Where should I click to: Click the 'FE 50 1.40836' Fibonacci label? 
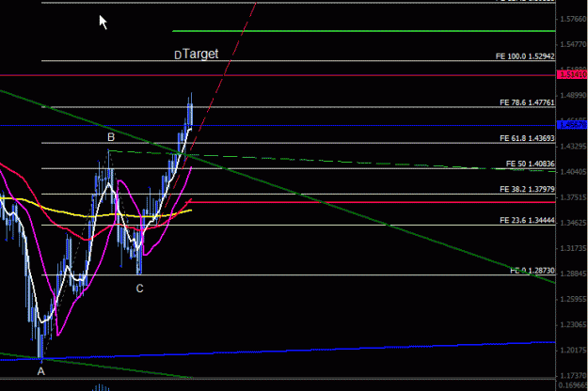(x=530, y=164)
